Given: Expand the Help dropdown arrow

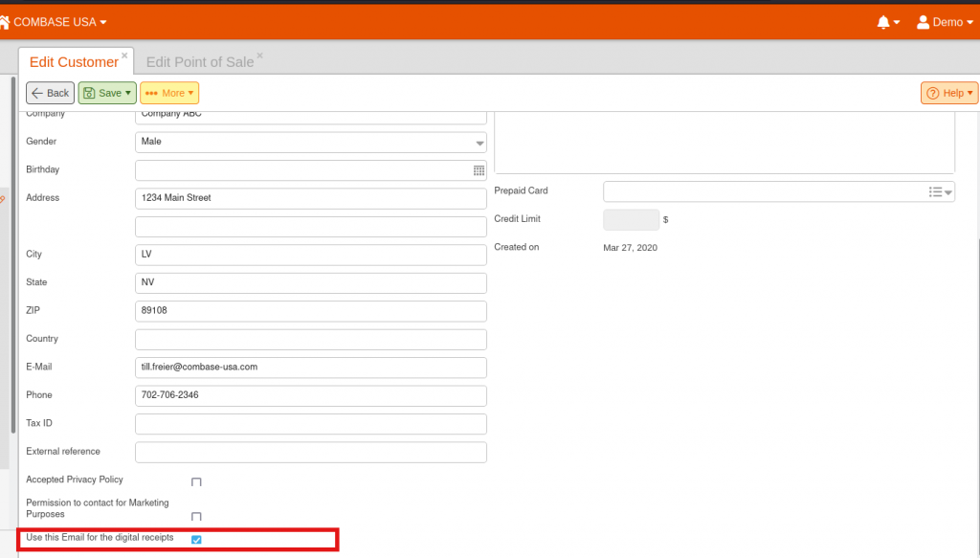Looking at the screenshot, I should (x=970, y=93).
